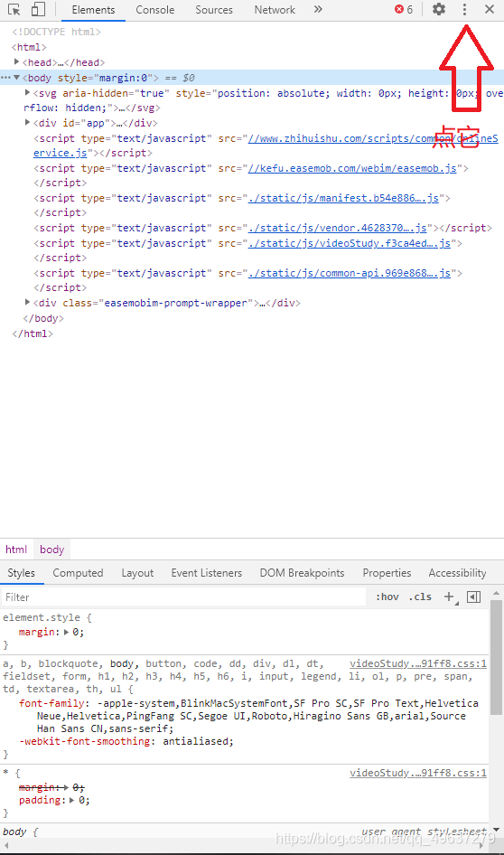Expand the padding shorthand triangle
The image size is (504, 855).
coord(72,801)
